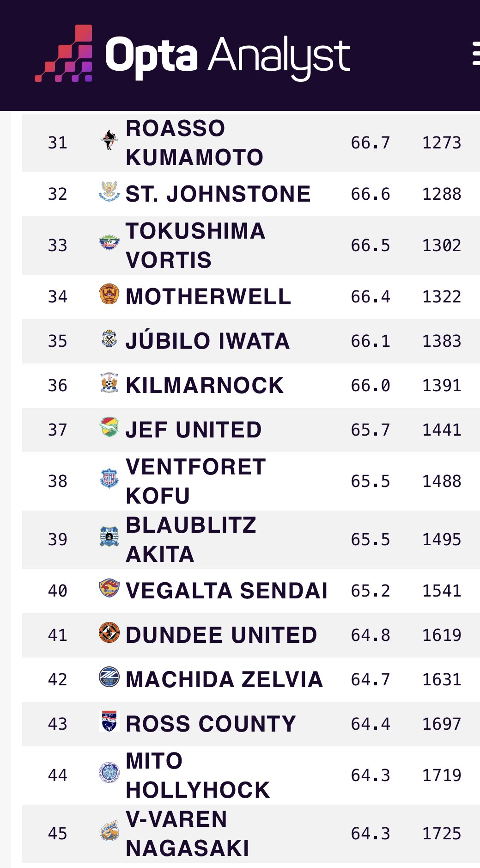Click rank number 40 for Vegalta Sendai
480x868 pixels.
pyautogui.click(x=58, y=591)
